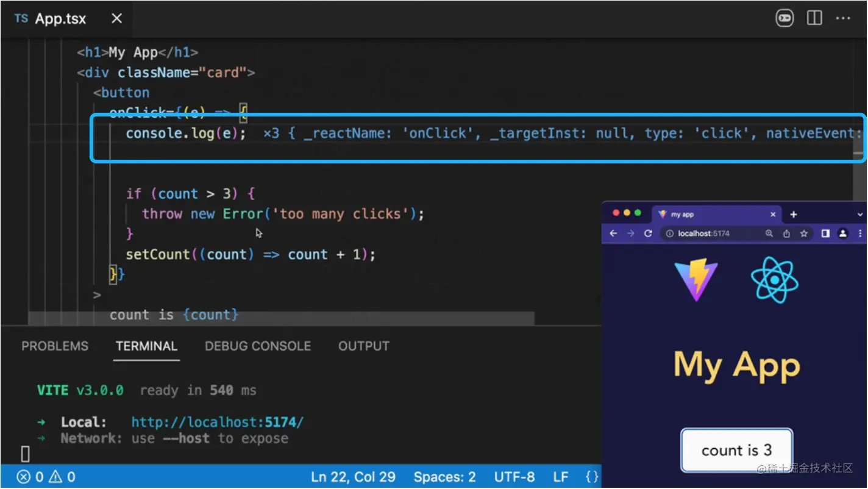This screenshot has height=489, width=868.
Task: Open the http://localhost:5174/ link in terminal
Action: [218, 422]
